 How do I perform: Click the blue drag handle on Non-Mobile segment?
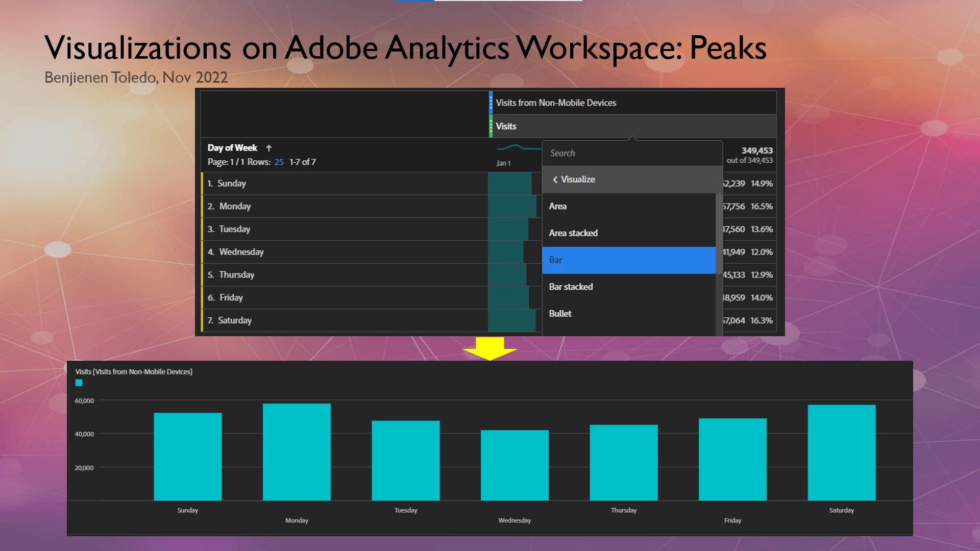coord(491,103)
